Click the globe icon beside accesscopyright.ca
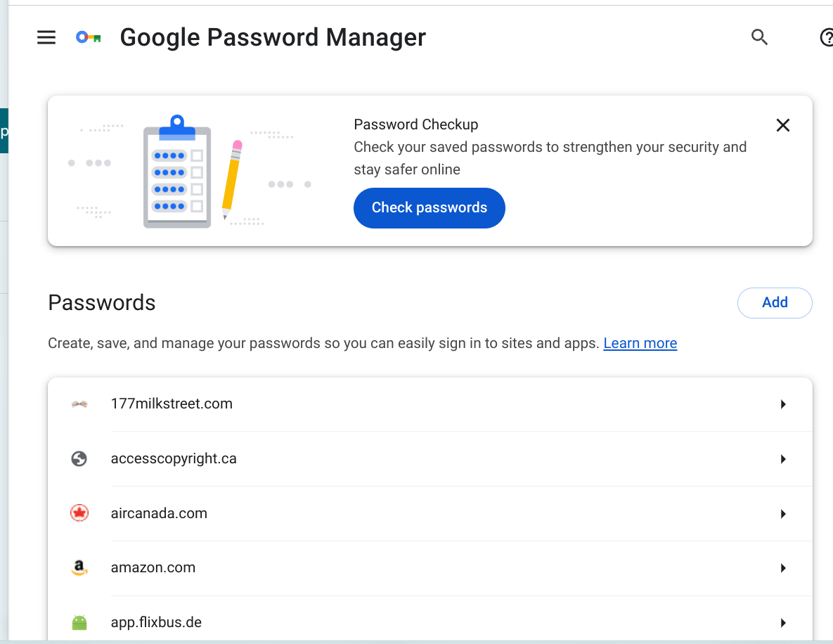Image resolution: width=833 pixels, height=644 pixels. click(79, 458)
